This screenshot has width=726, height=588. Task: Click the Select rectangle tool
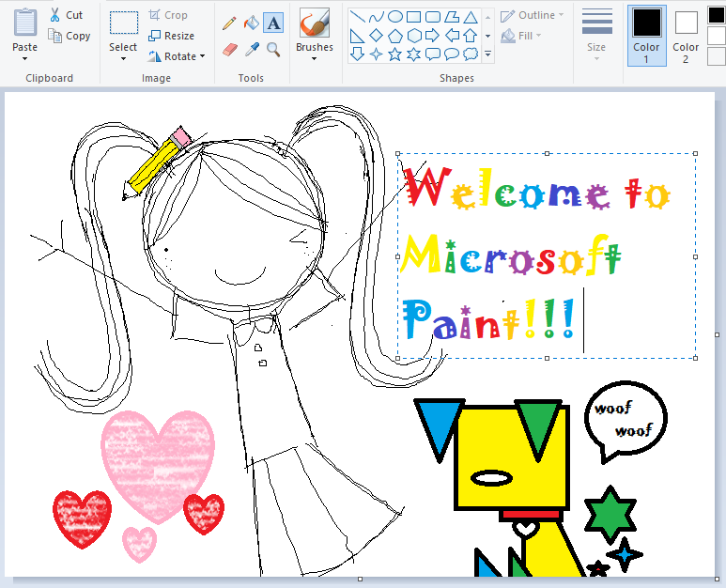coord(124,23)
